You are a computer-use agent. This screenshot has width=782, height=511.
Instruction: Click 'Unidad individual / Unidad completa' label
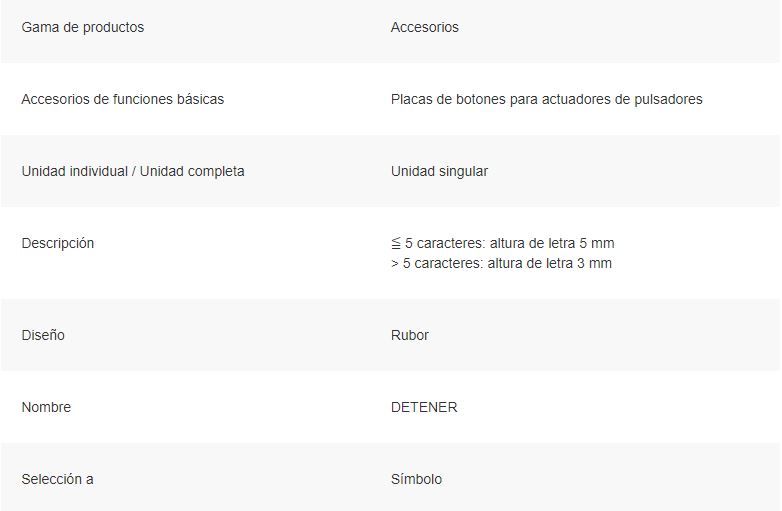tap(133, 171)
